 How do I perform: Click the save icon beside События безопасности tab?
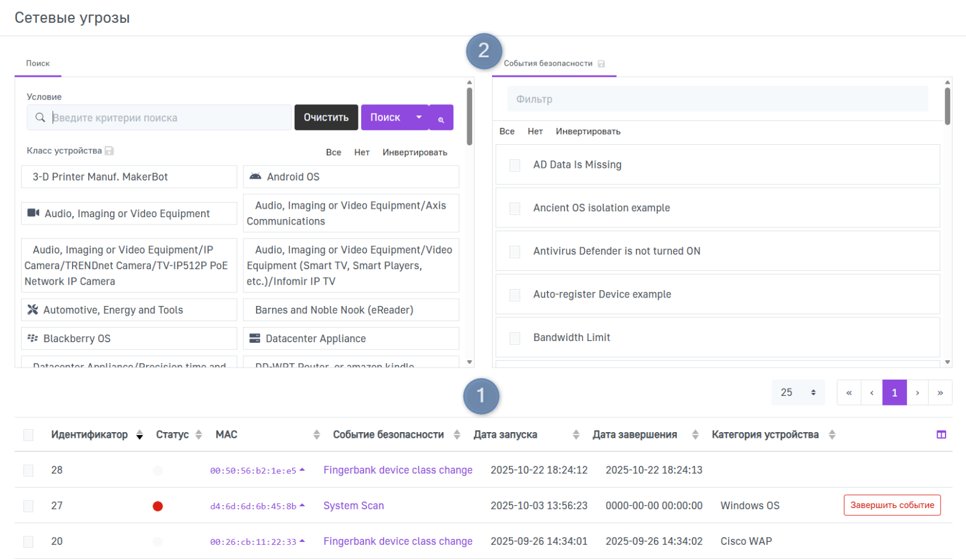coord(601,64)
